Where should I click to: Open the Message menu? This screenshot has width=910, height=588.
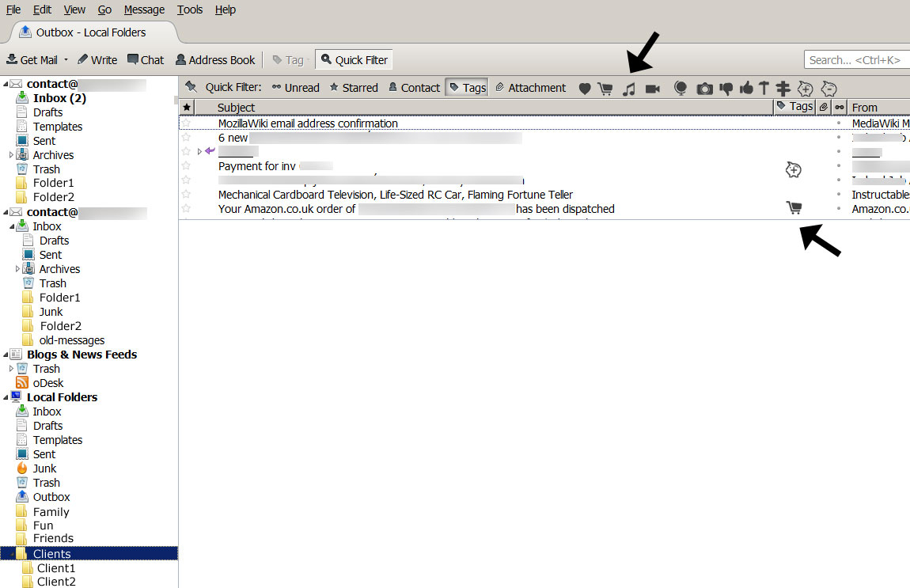click(x=144, y=9)
